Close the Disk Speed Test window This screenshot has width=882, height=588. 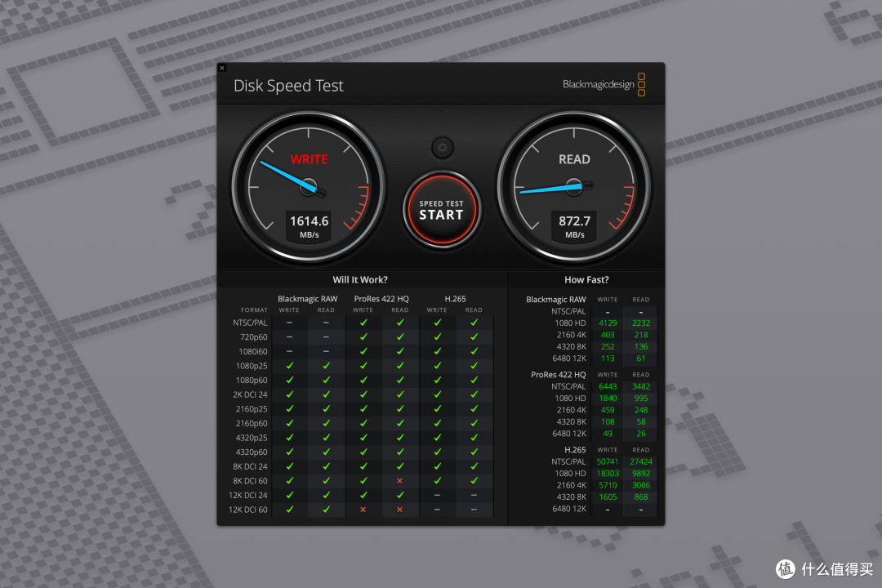pos(222,68)
